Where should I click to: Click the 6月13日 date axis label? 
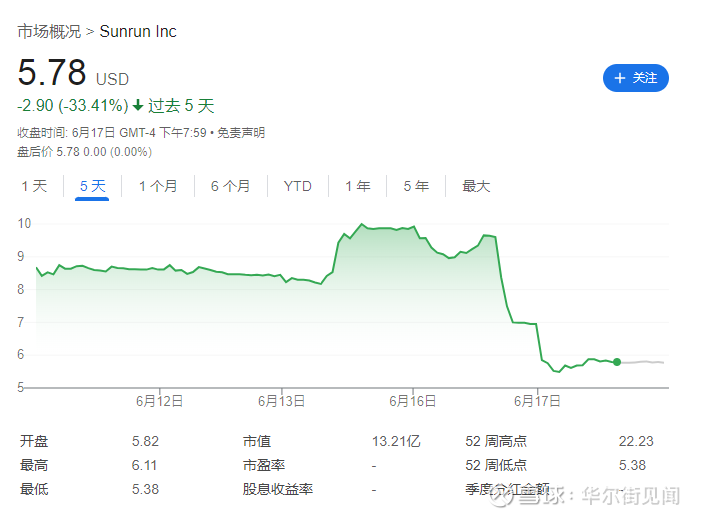[282, 401]
